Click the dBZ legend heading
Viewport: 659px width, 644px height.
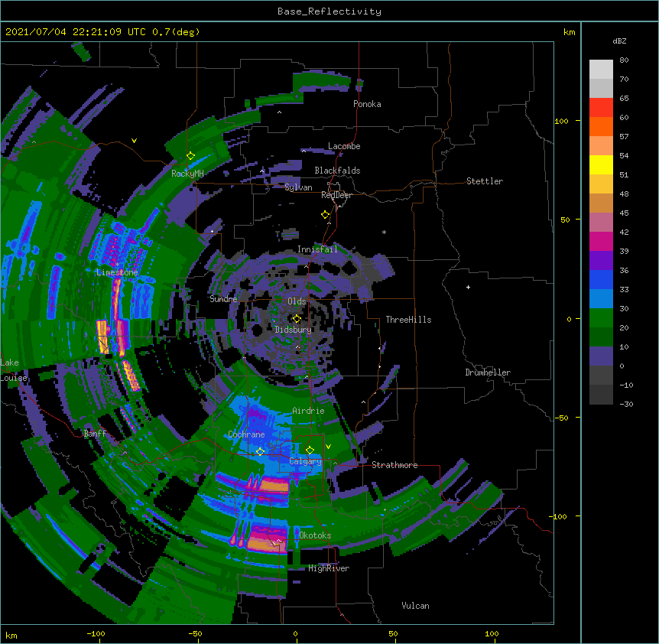click(619, 41)
